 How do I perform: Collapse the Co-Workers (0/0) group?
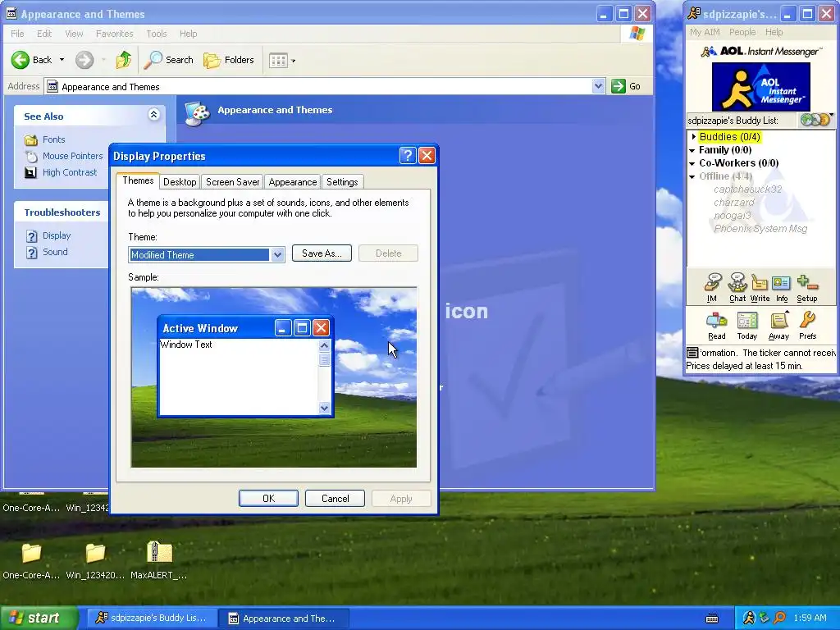point(692,163)
